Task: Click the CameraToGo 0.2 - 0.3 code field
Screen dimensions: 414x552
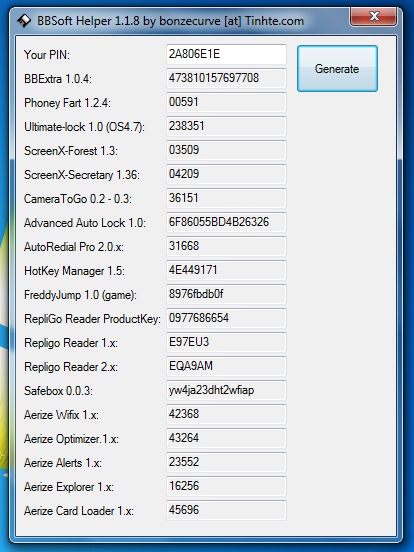Action: pyautogui.click(x=226, y=198)
